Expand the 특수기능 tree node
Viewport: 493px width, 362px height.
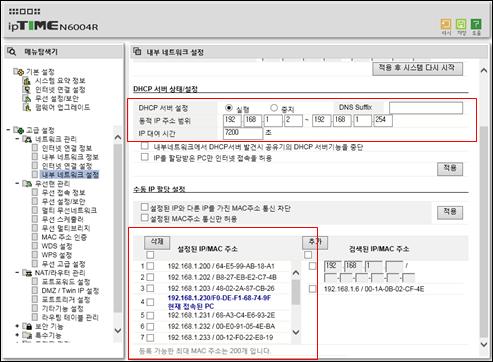pyautogui.click(x=17, y=334)
